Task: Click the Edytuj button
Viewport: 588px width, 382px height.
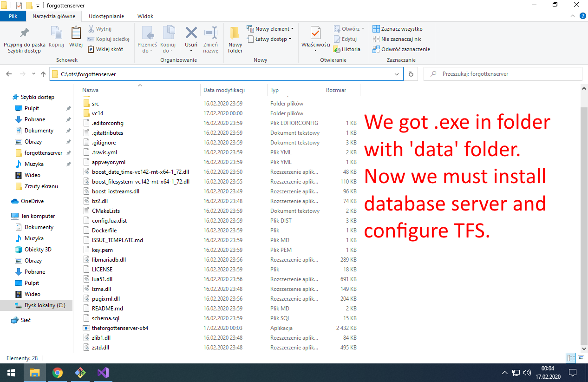Action: 347,39
